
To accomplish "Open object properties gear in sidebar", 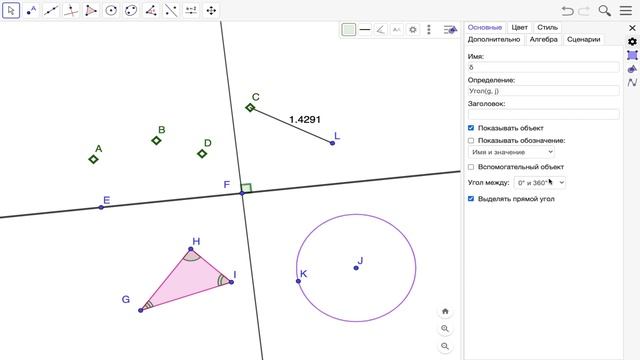I will pyautogui.click(x=632, y=41).
